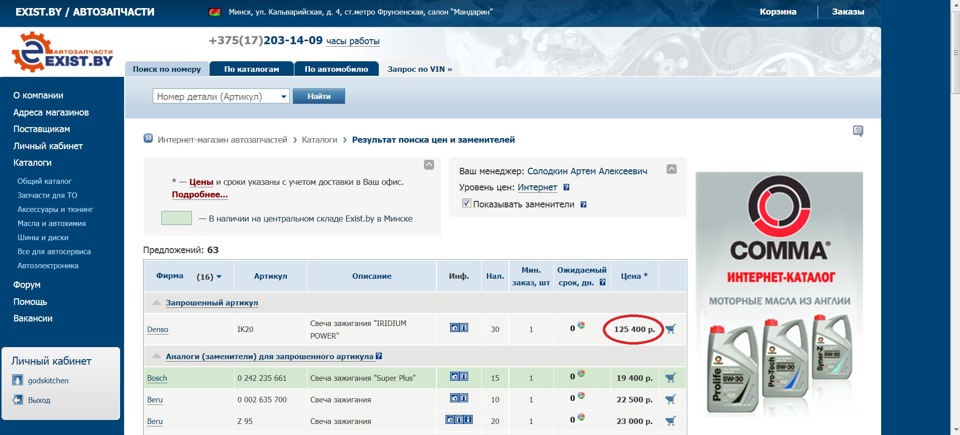Add Beru Z 95 to the cart

[670, 421]
